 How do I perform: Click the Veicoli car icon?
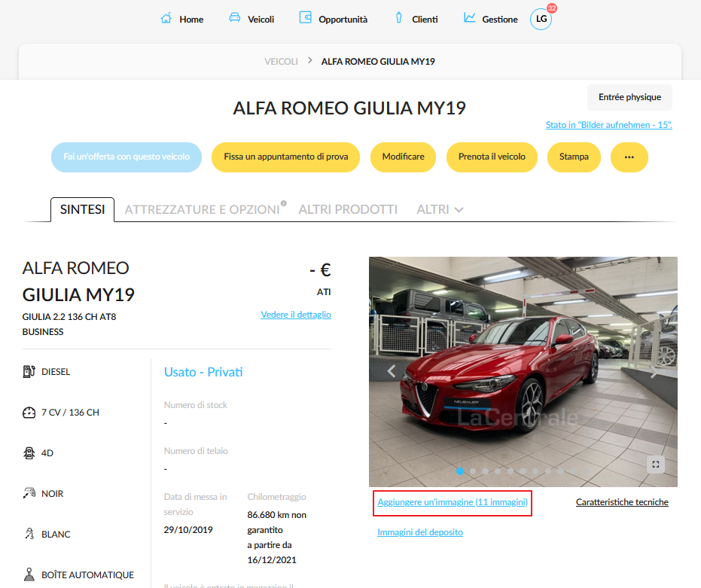pyautogui.click(x=235, y=18)
